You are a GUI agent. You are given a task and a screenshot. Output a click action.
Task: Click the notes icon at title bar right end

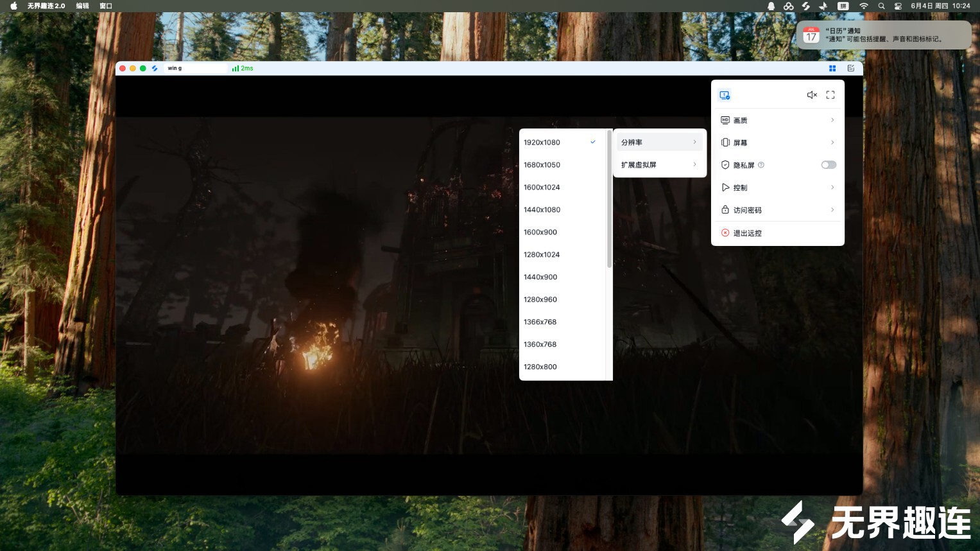(851, 68)
